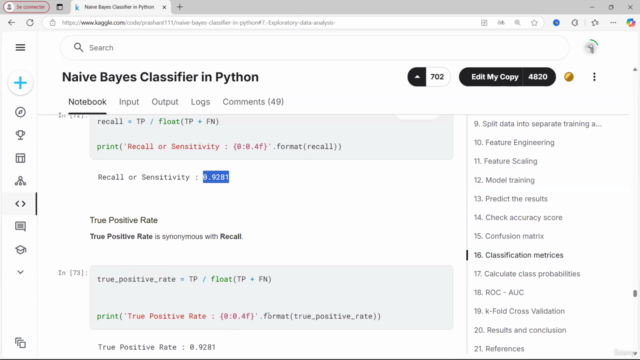Open read aloud icon in address bar

pyautogui.click(x=501, y=23)
